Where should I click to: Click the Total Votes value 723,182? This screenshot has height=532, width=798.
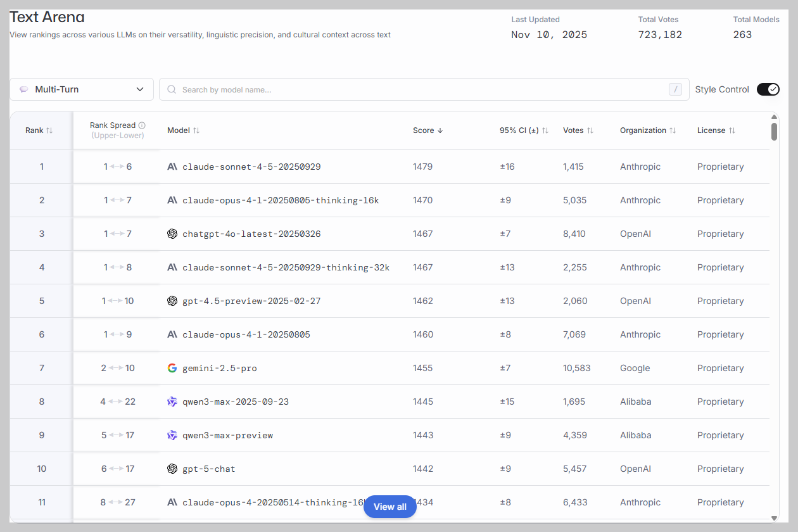tap(660, 35)
